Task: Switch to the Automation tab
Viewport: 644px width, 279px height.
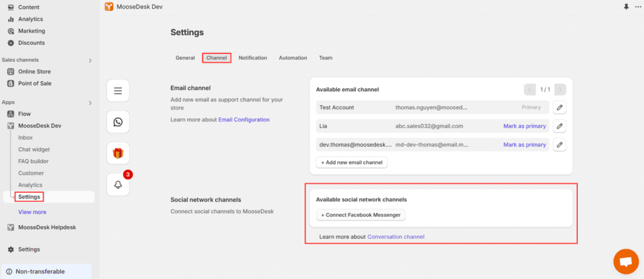Action: tap(293, 58)
